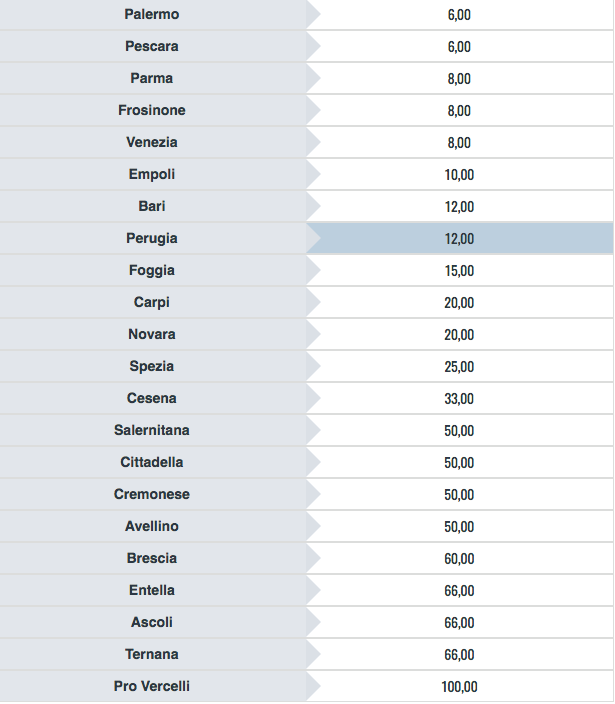Image resolution: width=615 pixels, height=704 pixels.
Task: Choose Venezia's 8,00 odds value
Action: [459, 142]
